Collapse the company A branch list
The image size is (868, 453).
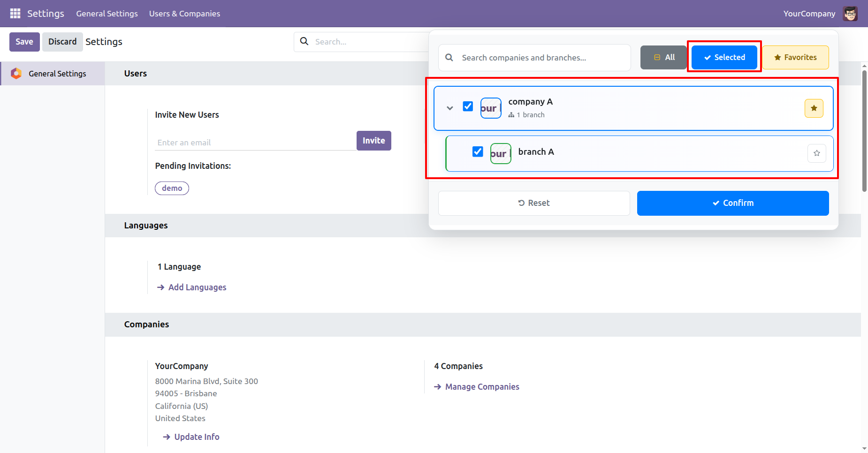[x=450, y=108]
